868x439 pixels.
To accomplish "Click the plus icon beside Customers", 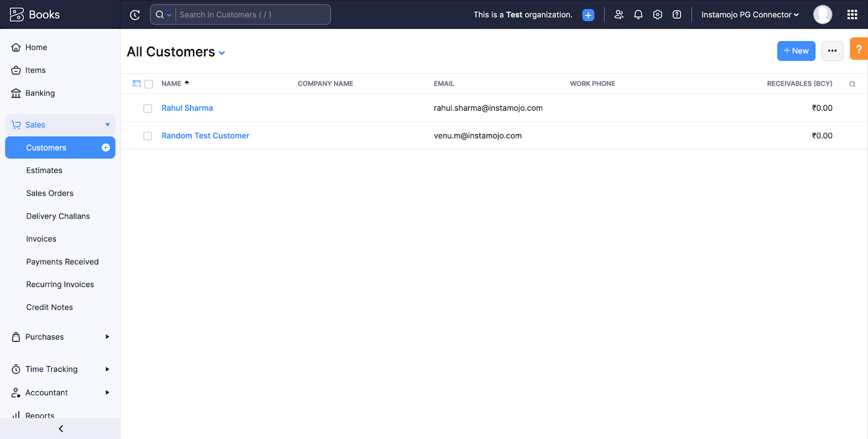I will (x=106, y=148).
